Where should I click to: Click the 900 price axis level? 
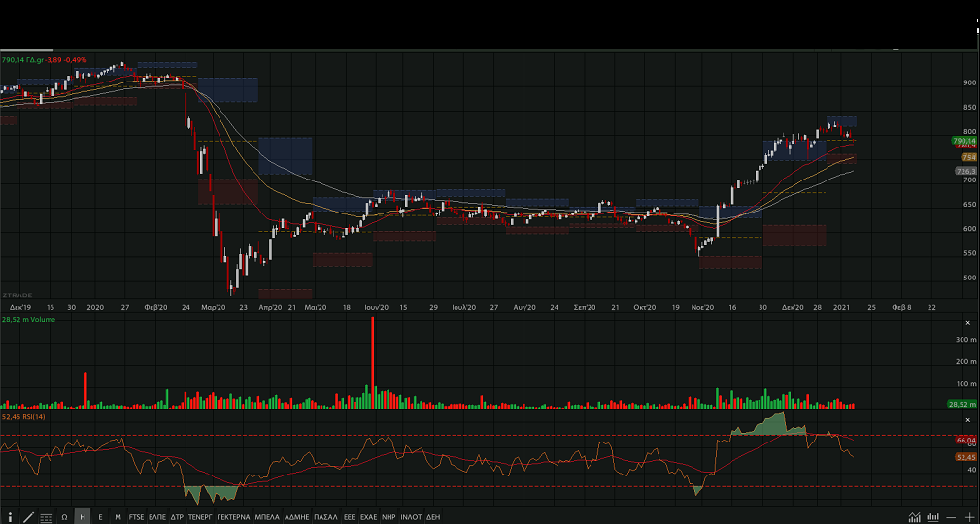(969, 82)
